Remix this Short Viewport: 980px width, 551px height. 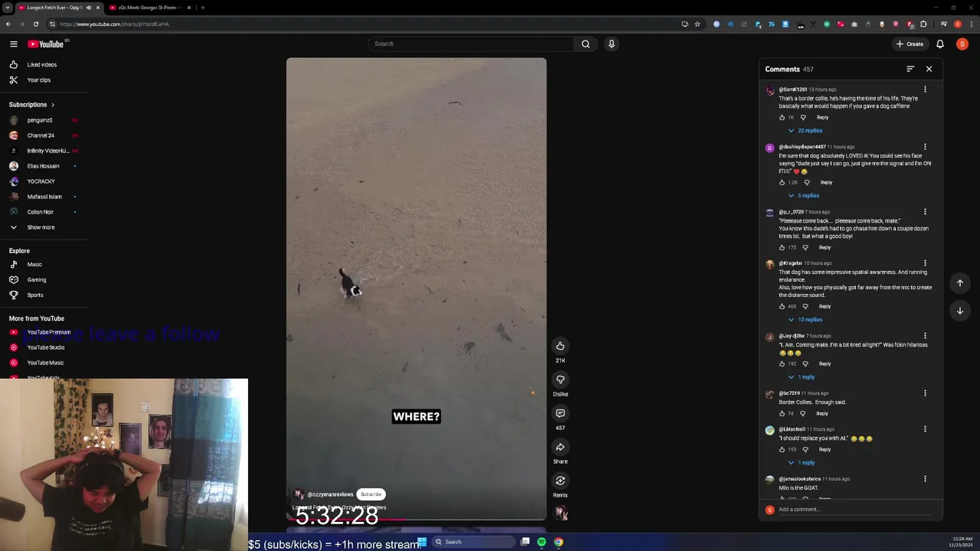[560, 481]
